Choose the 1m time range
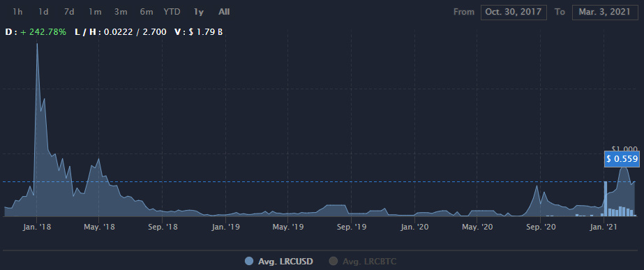This screenshot has width=644, height=270. pos(95,12)
